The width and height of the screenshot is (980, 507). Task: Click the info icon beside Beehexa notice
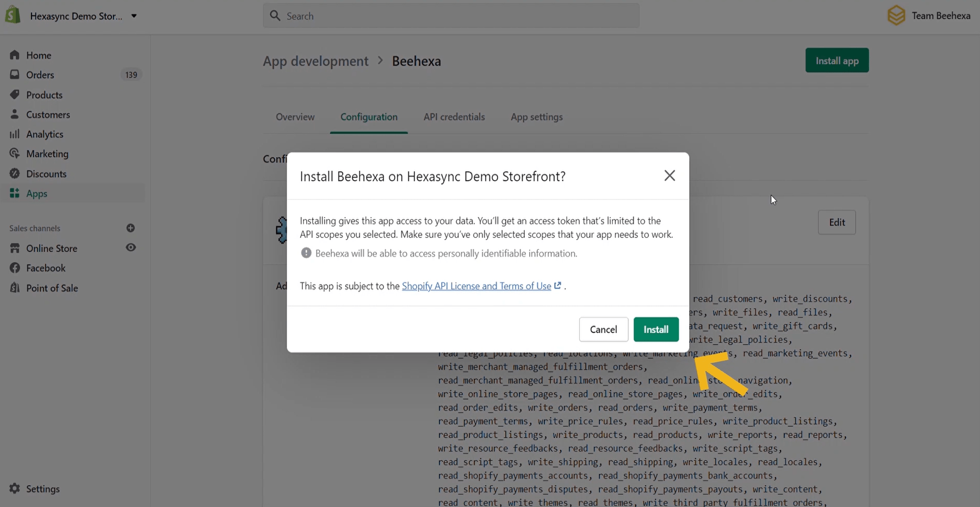click(306, 253)
